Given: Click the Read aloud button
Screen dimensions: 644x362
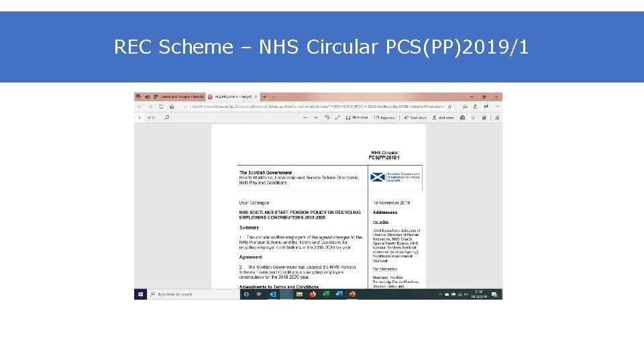Looking at the screenshot, I should (415, 118).
